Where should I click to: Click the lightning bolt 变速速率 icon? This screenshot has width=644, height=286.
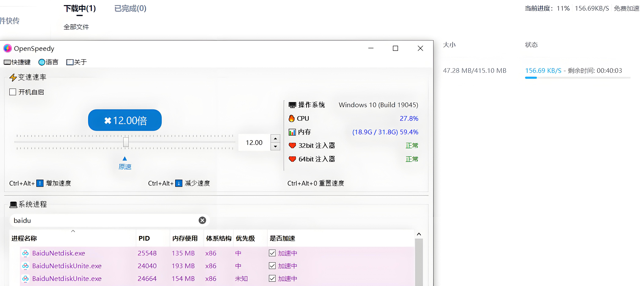(x=13, y=77)
